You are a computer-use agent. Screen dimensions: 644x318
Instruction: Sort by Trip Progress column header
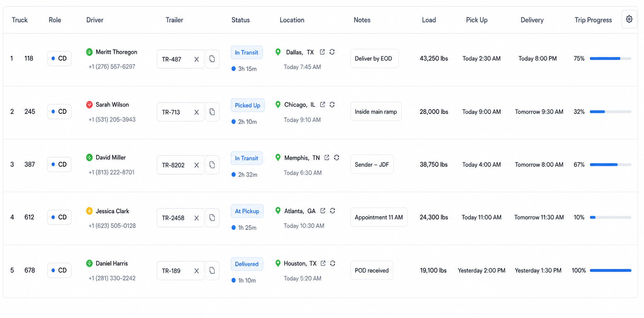tap(593, 20)
